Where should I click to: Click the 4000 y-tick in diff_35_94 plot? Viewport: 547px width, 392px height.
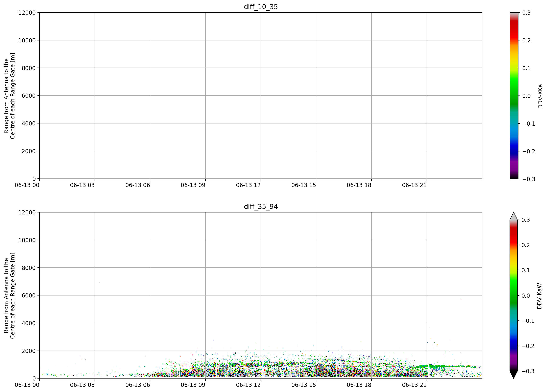(29, 323)
